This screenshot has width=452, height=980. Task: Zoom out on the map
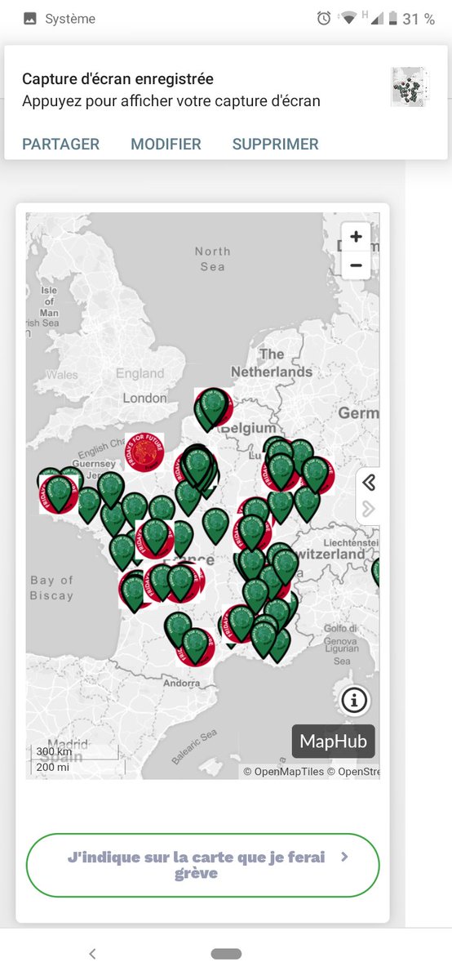pyautogui.click(x=356, y=265)
